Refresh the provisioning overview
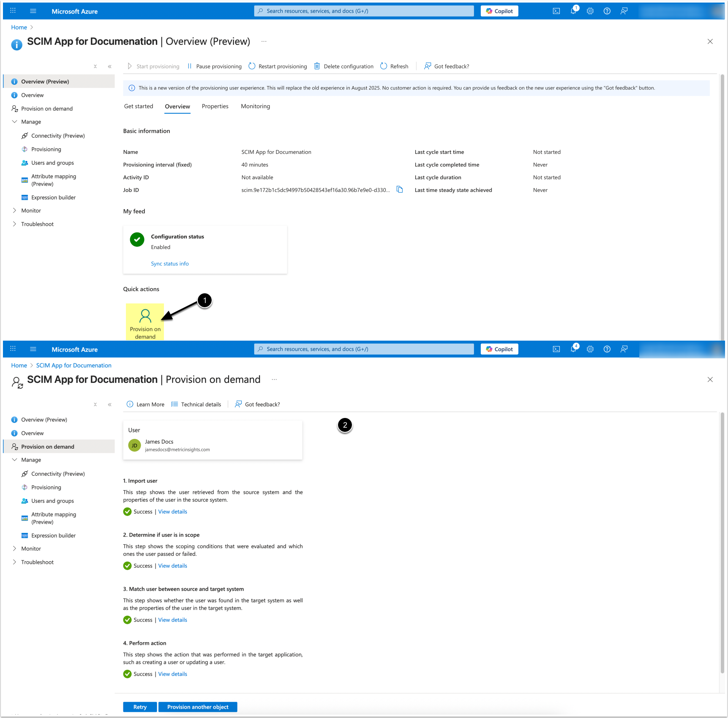 click(x=394, y=66)
